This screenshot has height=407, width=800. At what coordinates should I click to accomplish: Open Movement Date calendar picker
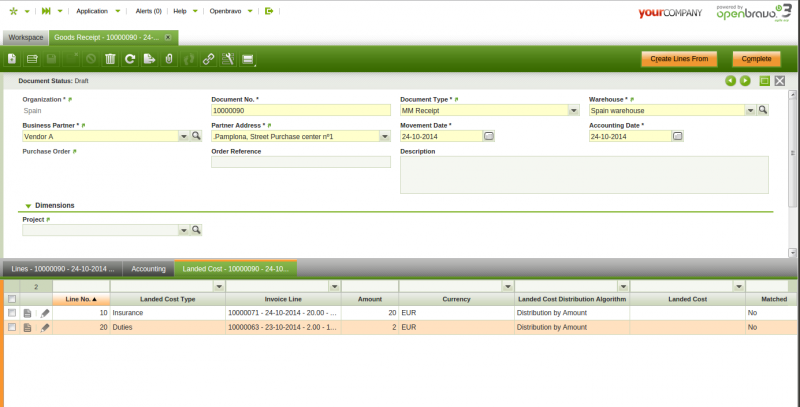click(489, 136)
